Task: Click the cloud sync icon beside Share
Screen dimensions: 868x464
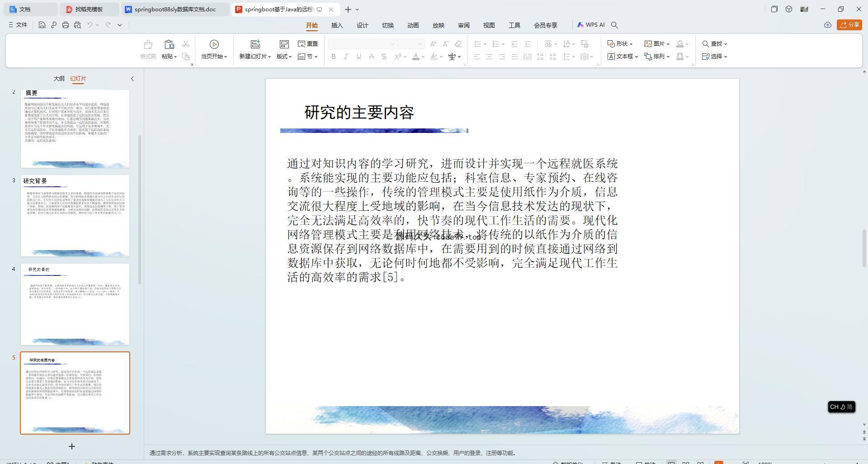Action: [x=828, y=25]
